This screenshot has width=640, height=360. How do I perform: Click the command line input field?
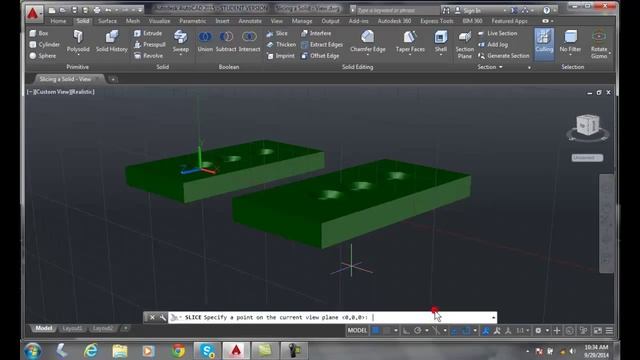332,317
